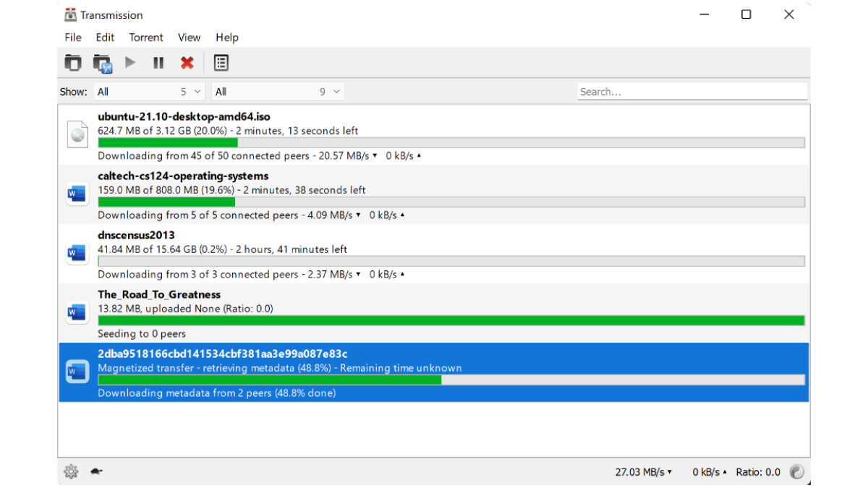
Task: Click the Search text field
Action: tap(692, 92)
